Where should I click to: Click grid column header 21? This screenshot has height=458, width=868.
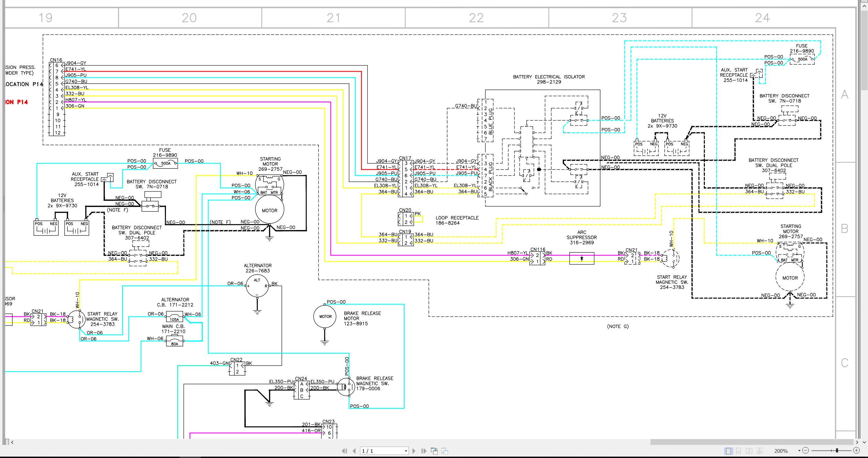[333, 18]
